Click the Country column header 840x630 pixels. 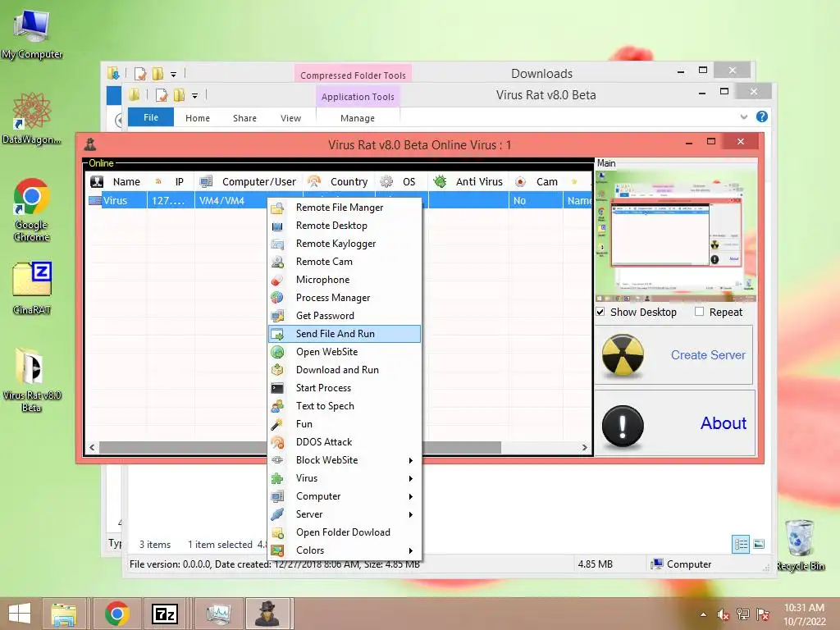(x=339, y=181)
